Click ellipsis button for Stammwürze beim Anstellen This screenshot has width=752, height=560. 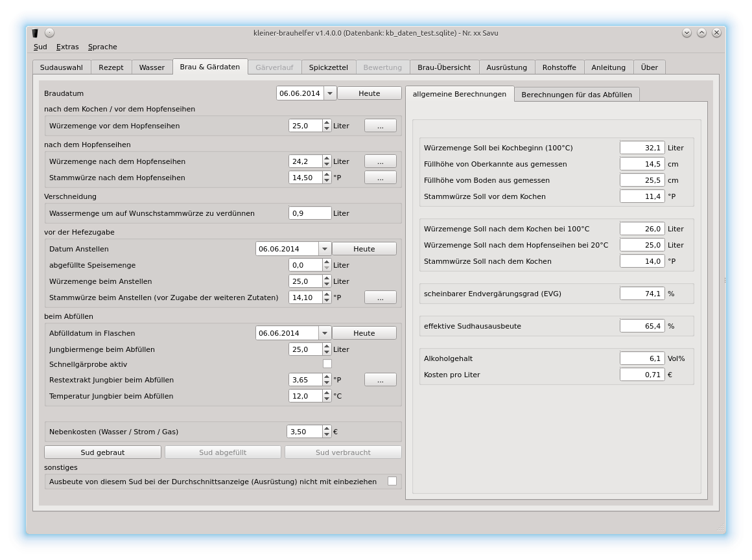(380, 297)
